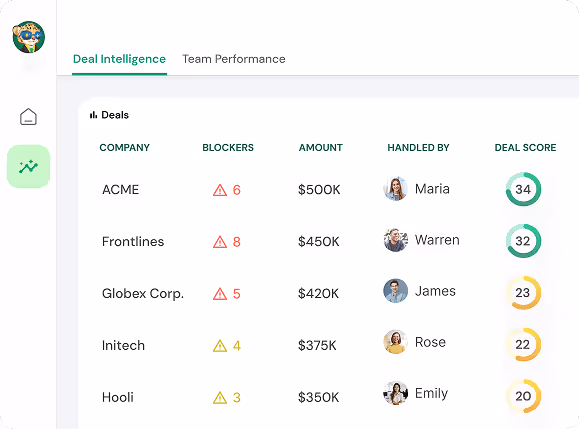Click Maria's profile photo
Image resolution: width=579 pixels, height=429 pixels.
395,189
